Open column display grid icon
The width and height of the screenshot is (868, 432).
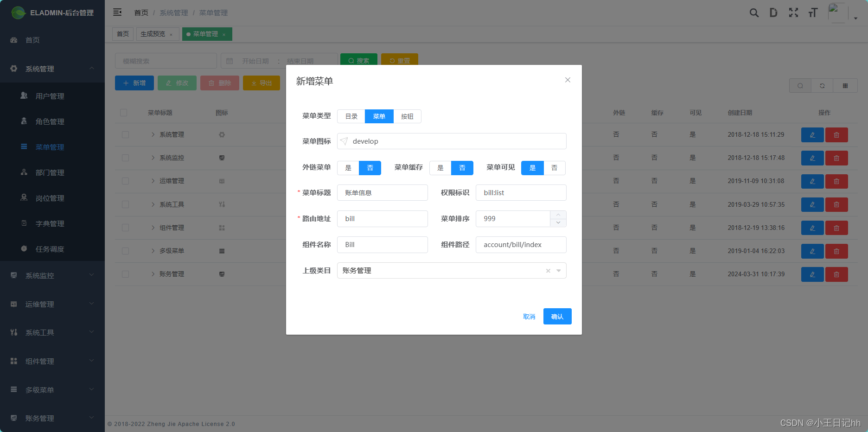pos(845,86)
